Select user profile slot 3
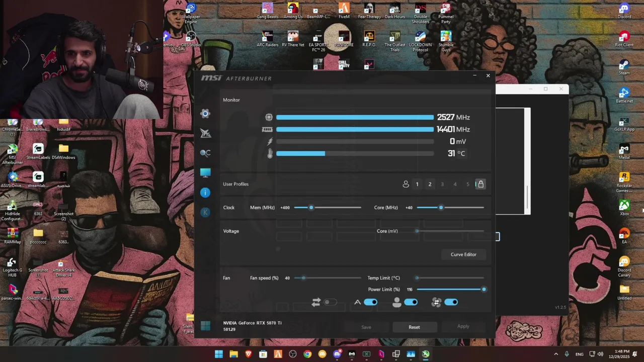The image size is (644, 362). tap(442, 185)
